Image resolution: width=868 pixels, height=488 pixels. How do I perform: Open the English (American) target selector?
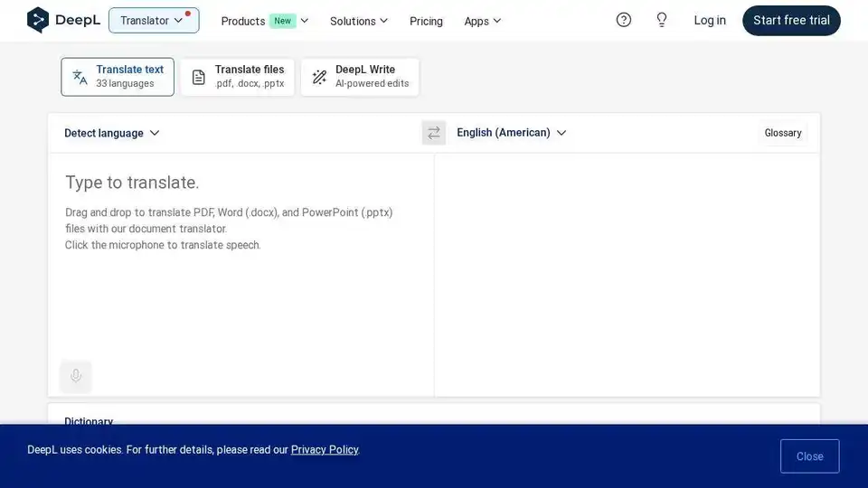512,133
